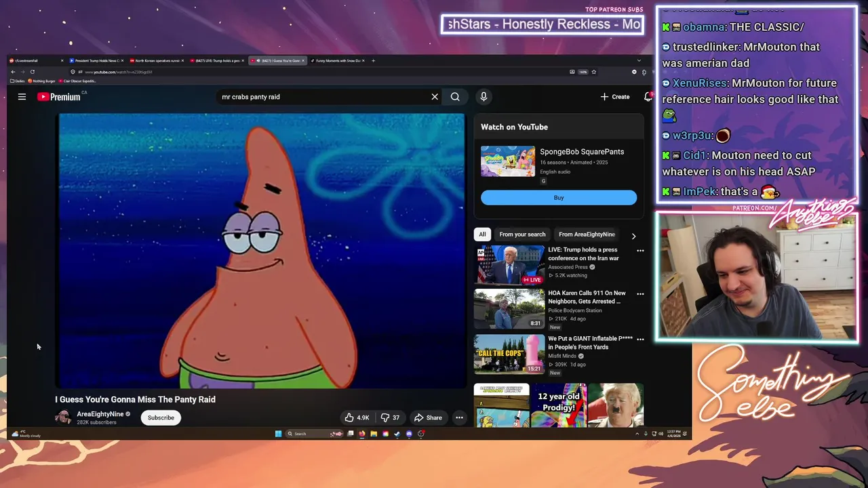Open the Windows Start menu

[278, 434]
